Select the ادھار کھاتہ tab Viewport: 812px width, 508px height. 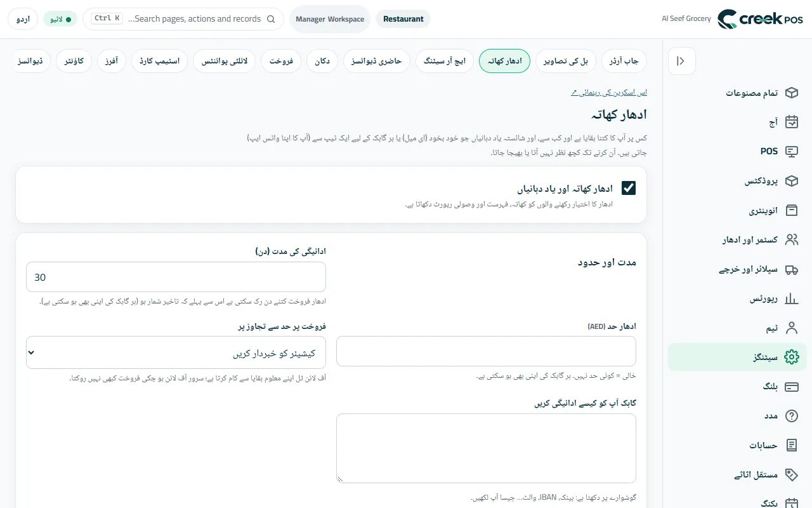(x=505, y=61)
